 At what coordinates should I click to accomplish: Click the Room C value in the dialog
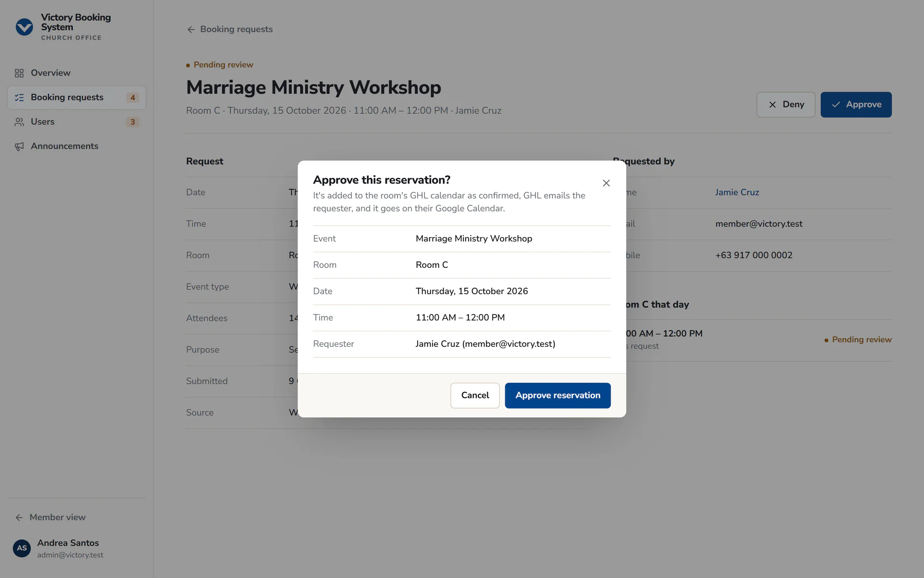tap(432, 265)
